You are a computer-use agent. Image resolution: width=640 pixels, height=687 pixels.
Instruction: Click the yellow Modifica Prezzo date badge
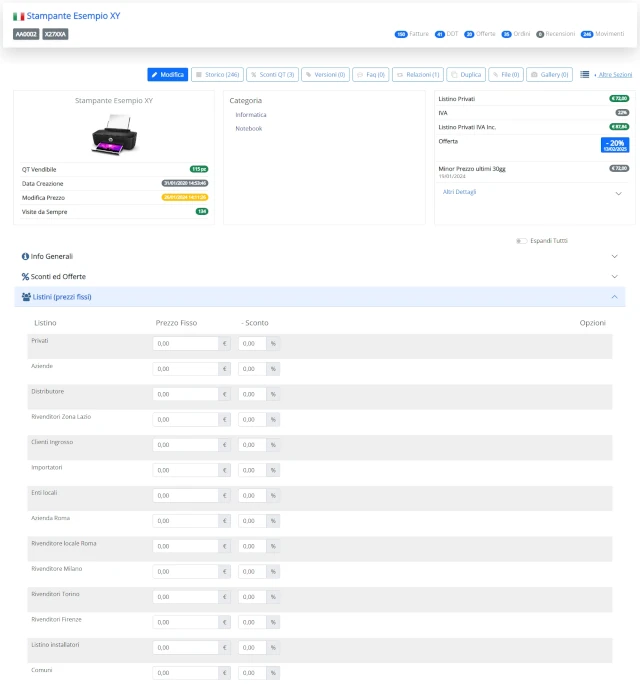click(185, 197)
